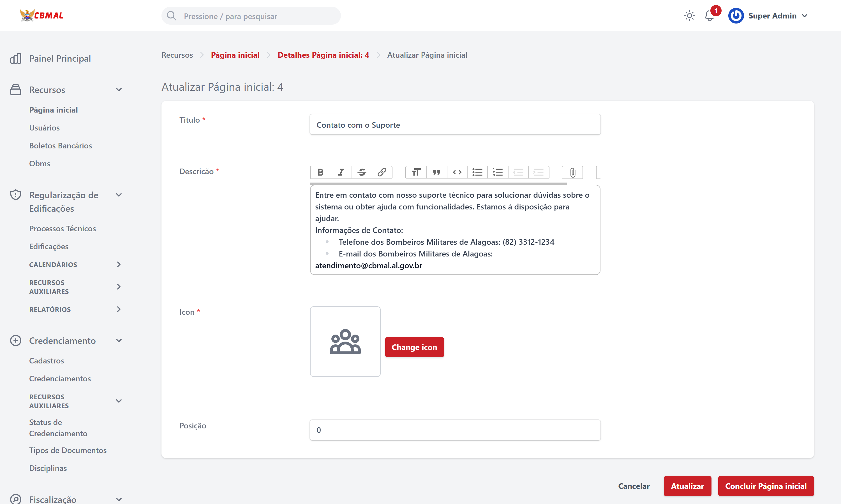This screenshot has height=504, width=841.
Task: Collapse the Recursos sidebar section
Action: tap(119, 90)
